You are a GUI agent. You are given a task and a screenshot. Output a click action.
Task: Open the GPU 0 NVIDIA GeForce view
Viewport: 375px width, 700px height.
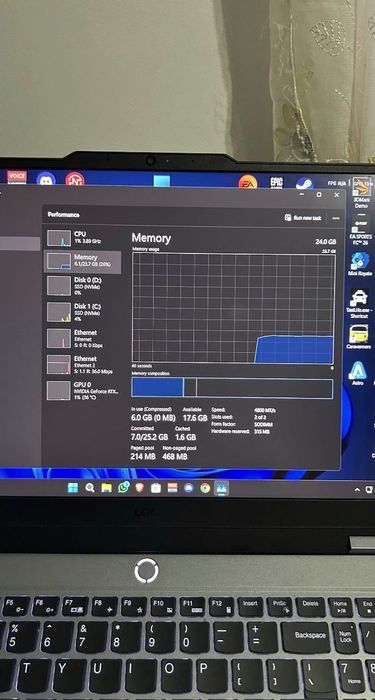click(x=82, y=390)
